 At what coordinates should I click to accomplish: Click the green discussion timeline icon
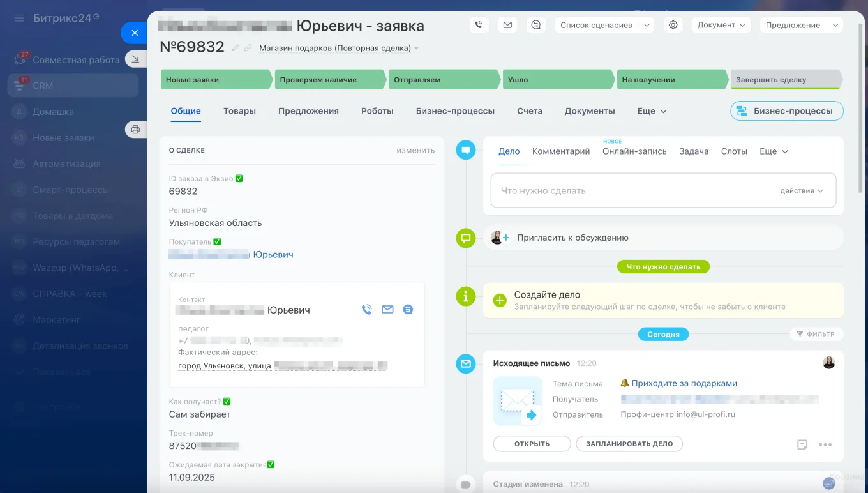pos(466,238)
